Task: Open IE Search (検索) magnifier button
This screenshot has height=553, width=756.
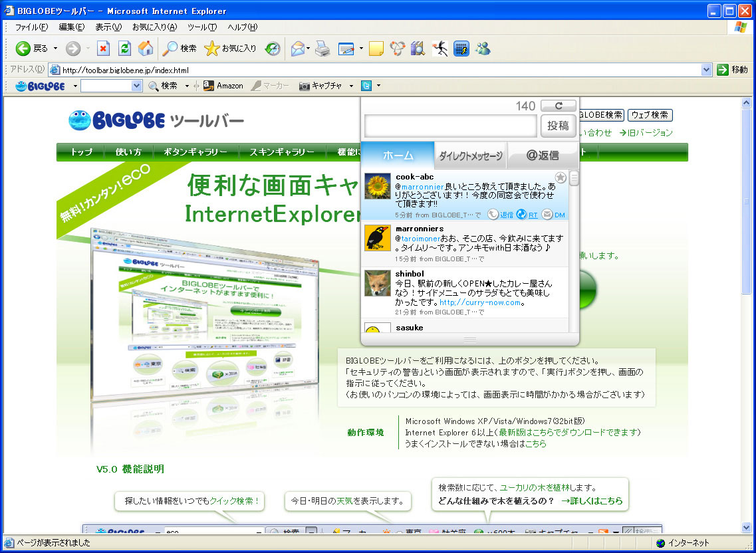Action: [179, 49]
